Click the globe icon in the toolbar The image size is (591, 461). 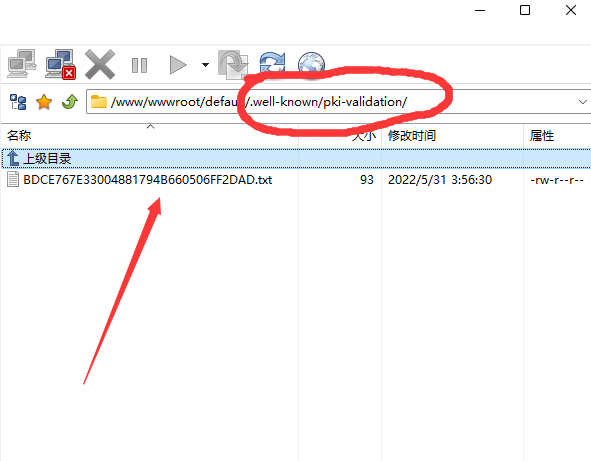(311, 63)
